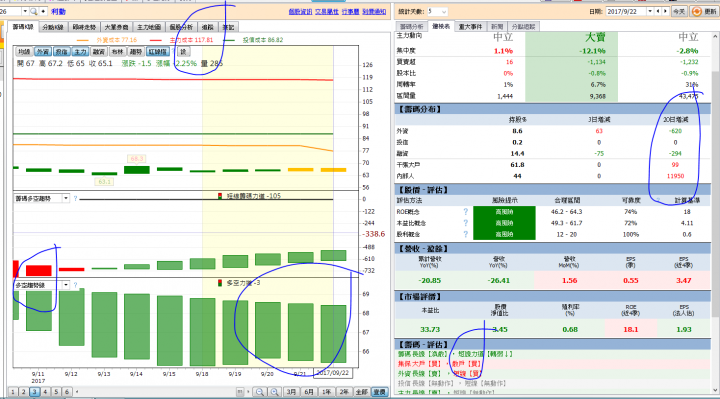Select chart layout page 1
Viewport: 720px width, 399px height.
pos(12,392)
